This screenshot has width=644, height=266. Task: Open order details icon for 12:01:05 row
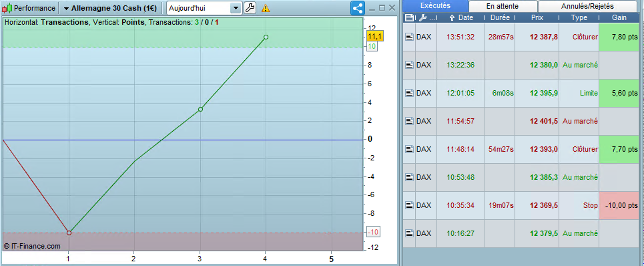[x=409, y=93]
